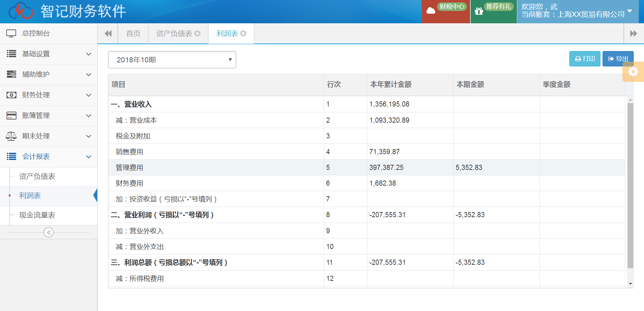Open 总控制台 from the sidebar
The width and height of the screenshot is (644, 311).
point(36,34)
